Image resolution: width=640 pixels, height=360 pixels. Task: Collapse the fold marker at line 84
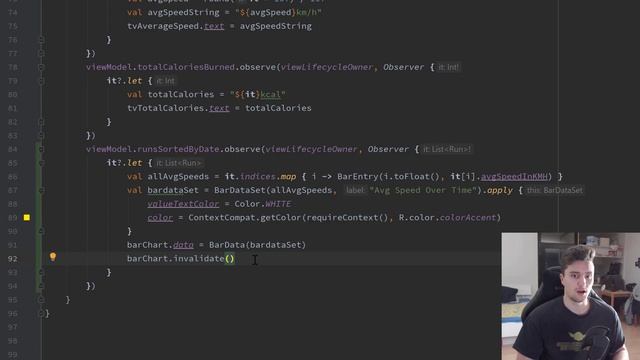[x=41, y=149]
